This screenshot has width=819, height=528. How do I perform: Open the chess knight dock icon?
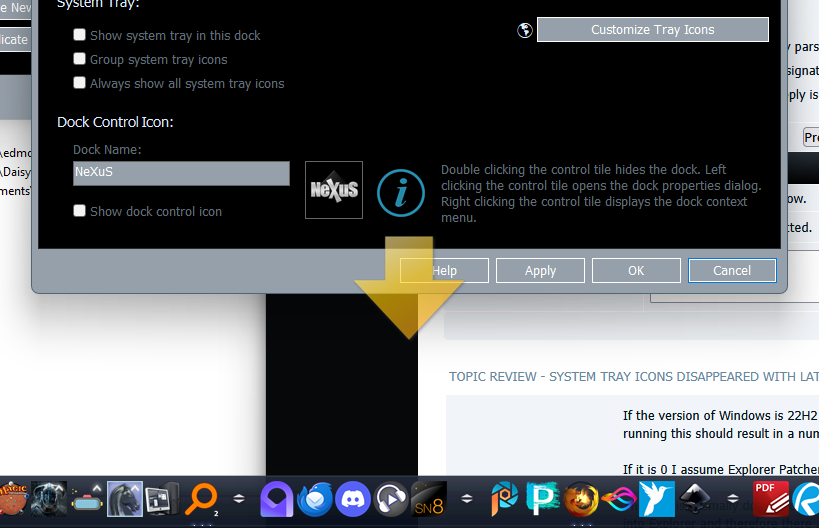tap(125, 499)
